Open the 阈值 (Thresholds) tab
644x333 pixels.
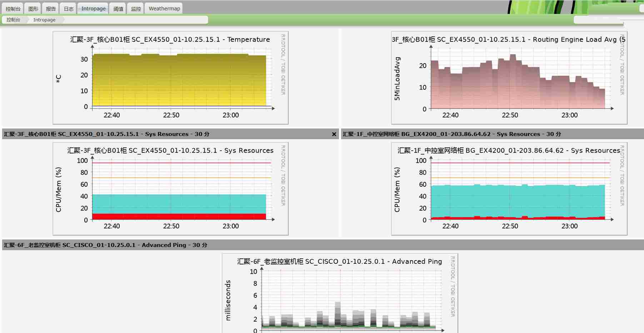click(118, 8)
